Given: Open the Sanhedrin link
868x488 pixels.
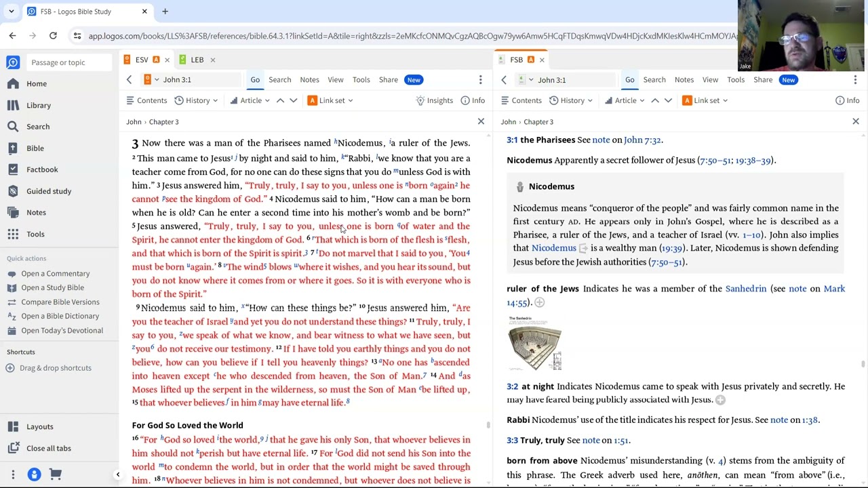Looking at the screenshot, I should click(x=746, y=289).
